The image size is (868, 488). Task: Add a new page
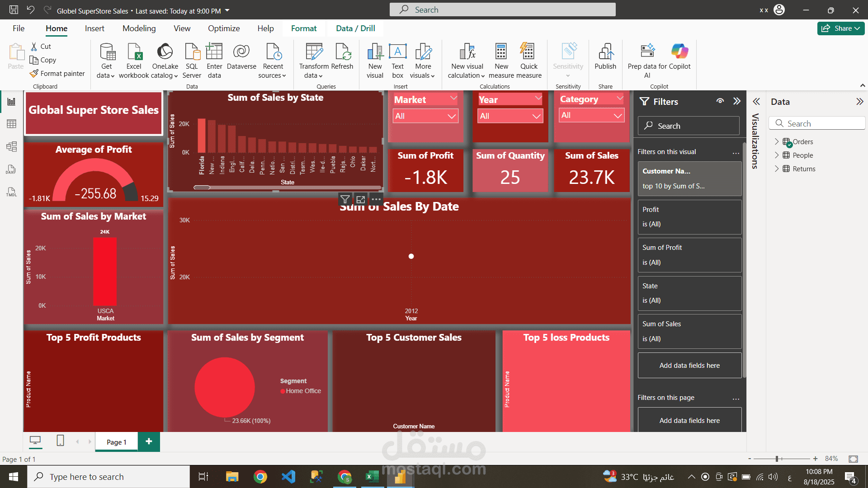coord(149,441)
